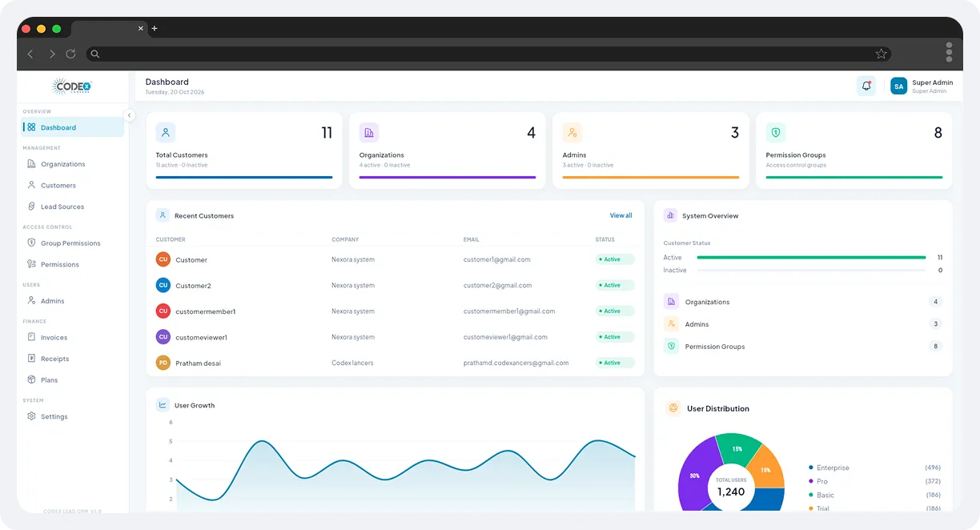Click the Organizations row in System Overview

pyautogui.click(x=803, y=302)
